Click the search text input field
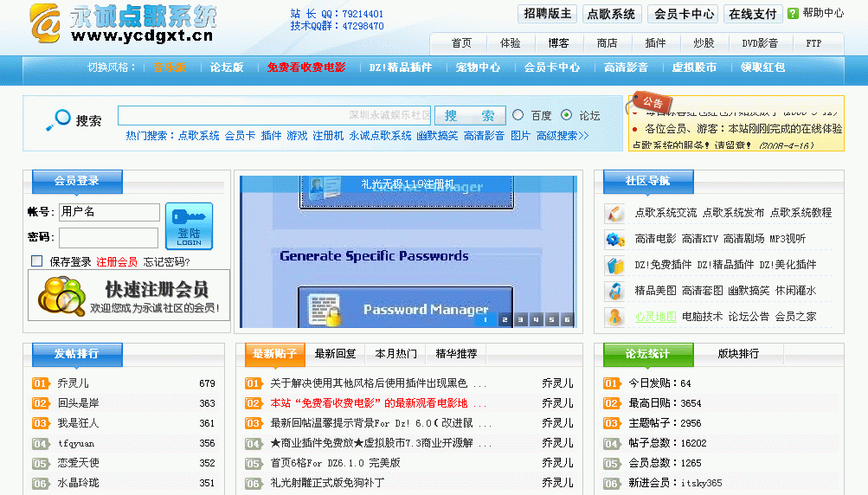The image size is (868, 495). (275, 115)
